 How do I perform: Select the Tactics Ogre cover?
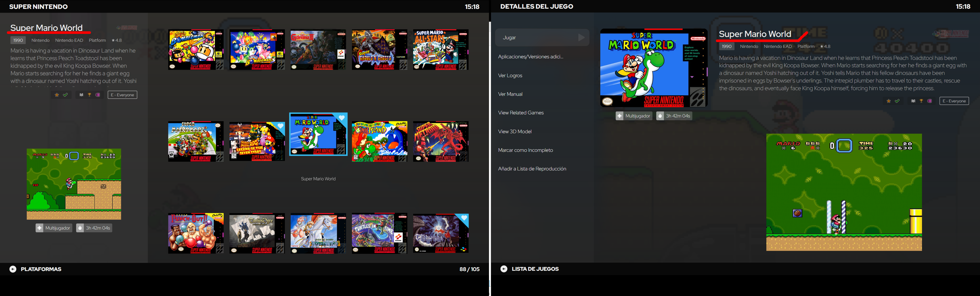coord(257,233)
